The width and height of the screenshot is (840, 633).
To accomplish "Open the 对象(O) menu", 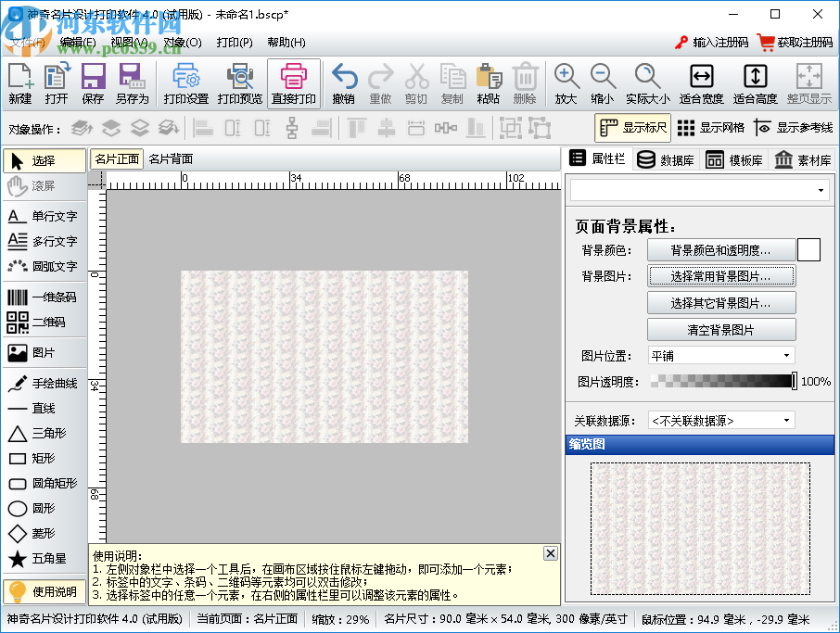I will [183, 43].
